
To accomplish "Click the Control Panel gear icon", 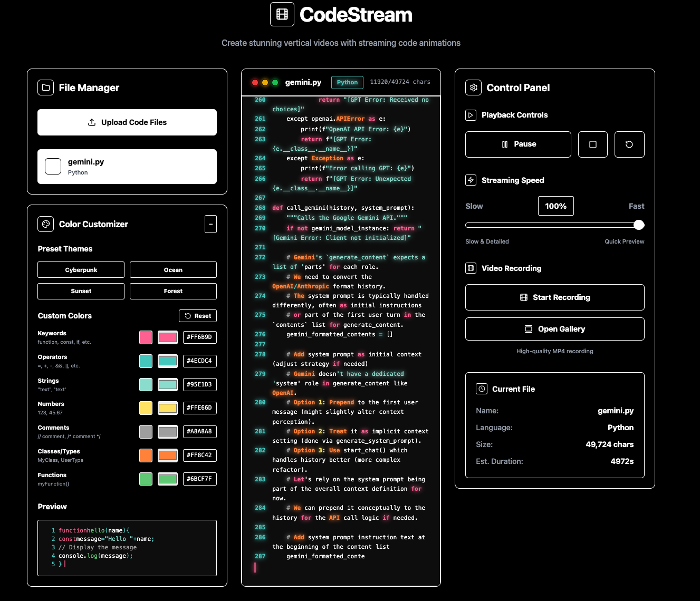I will point(473,88).
